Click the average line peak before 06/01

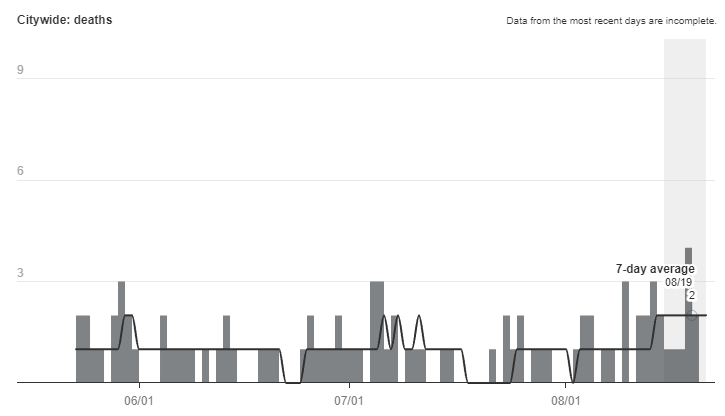(x=127, y=316)
